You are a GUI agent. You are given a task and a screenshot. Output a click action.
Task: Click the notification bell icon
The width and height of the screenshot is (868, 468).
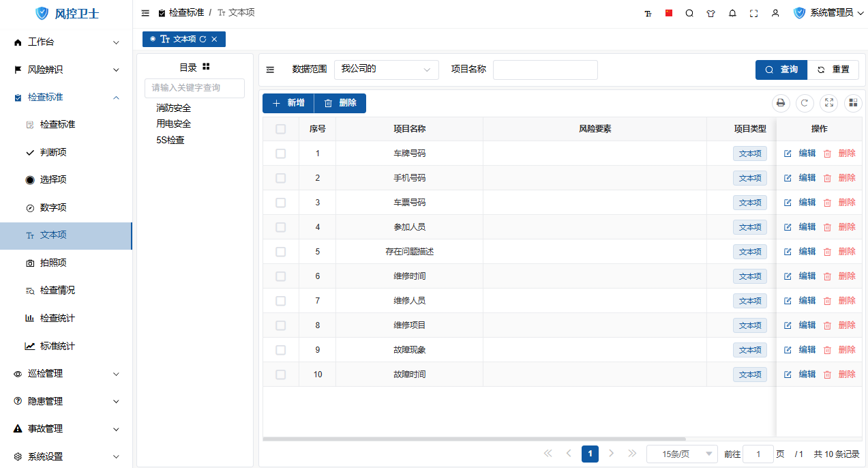[x=732, y=13]
